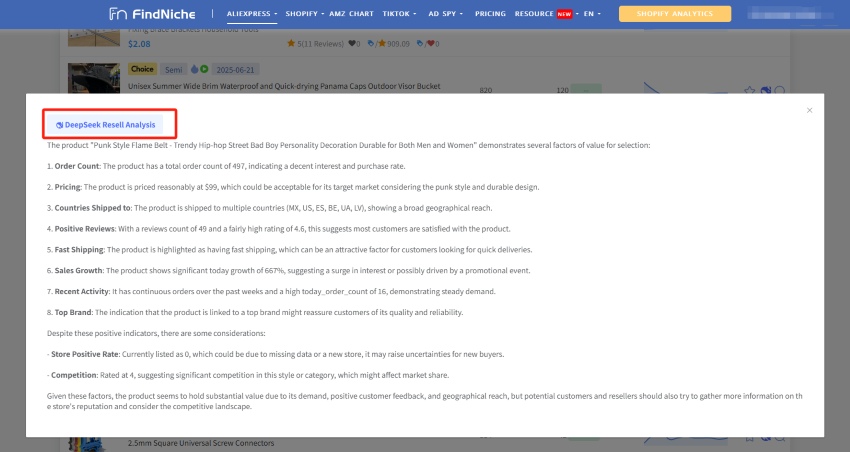Image resolution: width=850 pixels, height=452 pixels.
Task: Expand the AD SPY menu
Action: [x=446, y=14]
